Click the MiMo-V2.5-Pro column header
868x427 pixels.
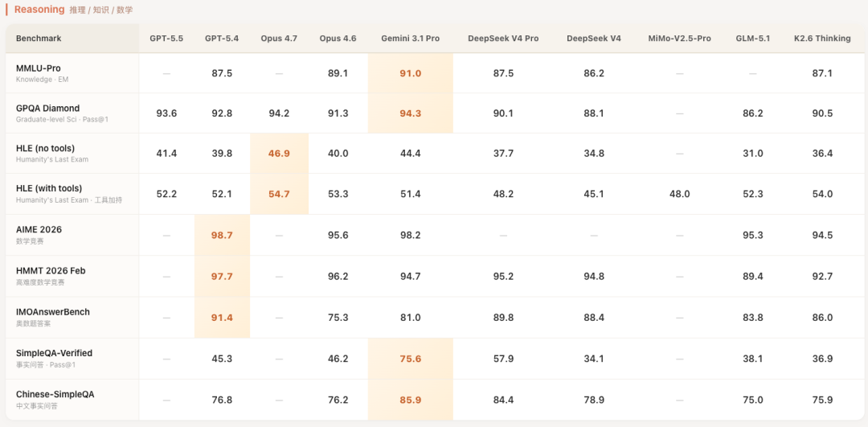tap(680, 39)
